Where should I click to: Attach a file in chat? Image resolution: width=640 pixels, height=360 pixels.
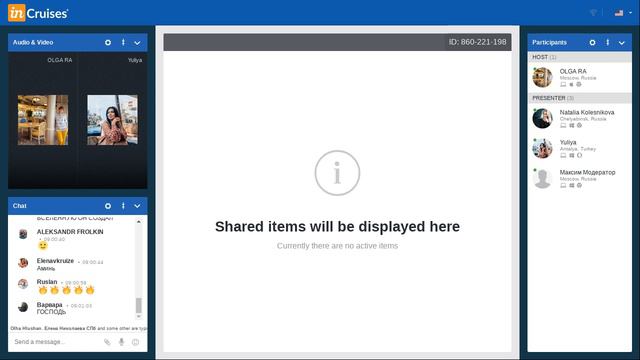coord(107,342)
